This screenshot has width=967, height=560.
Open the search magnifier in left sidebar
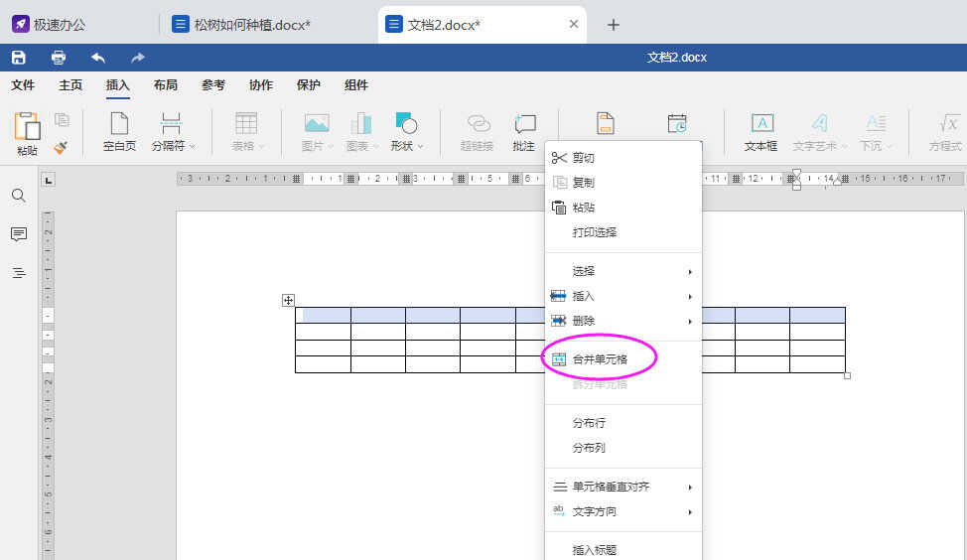point(19,196)
